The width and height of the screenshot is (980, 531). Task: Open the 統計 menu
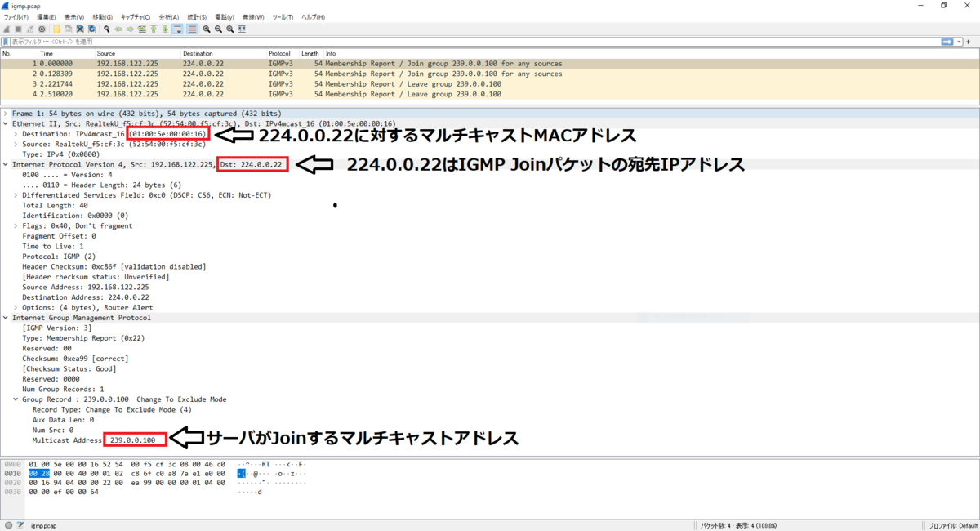click(196, 16)
